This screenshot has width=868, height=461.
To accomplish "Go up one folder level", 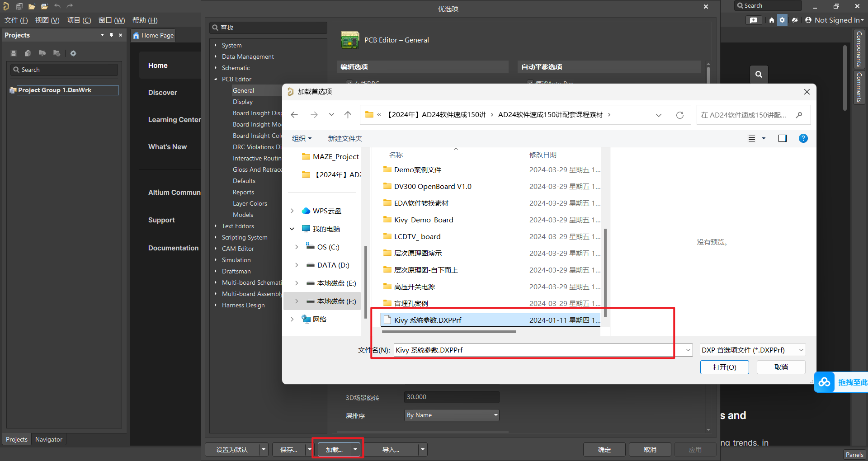I will pyautogui.click(x=348, y=115).
